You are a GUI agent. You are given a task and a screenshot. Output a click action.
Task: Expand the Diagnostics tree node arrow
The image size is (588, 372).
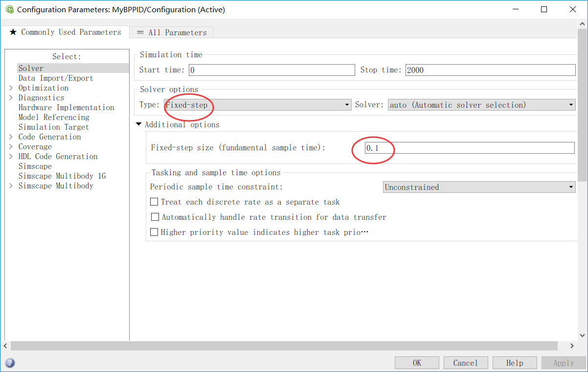(11, 98)
